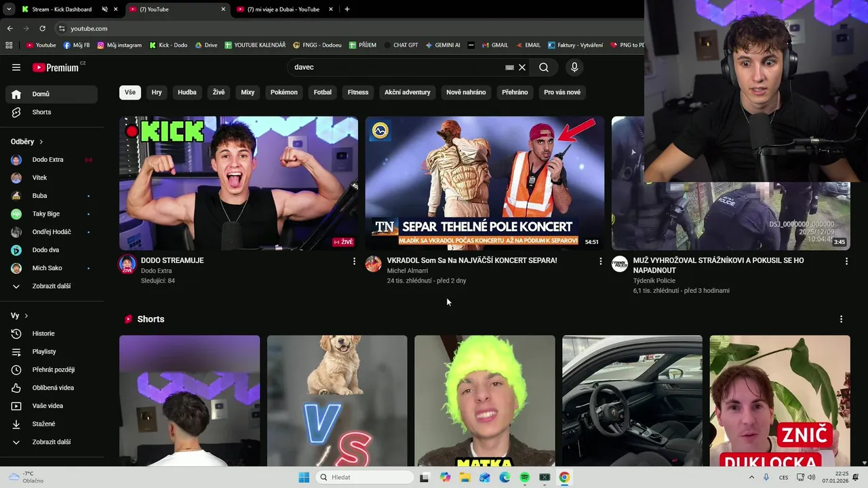Viewport: 868px width, 488px height.
Task: Select the Mixy filter chip
Action: 248,92
